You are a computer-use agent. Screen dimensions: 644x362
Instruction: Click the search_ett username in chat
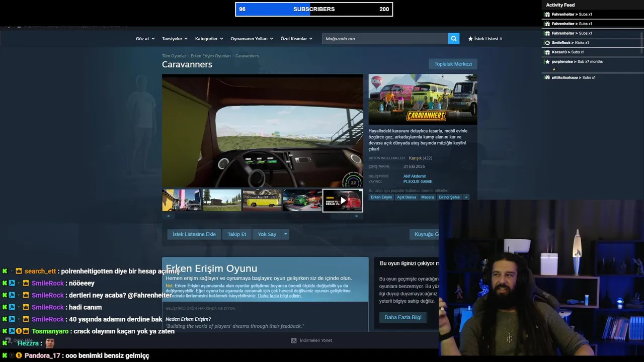(x=40, y=271)
